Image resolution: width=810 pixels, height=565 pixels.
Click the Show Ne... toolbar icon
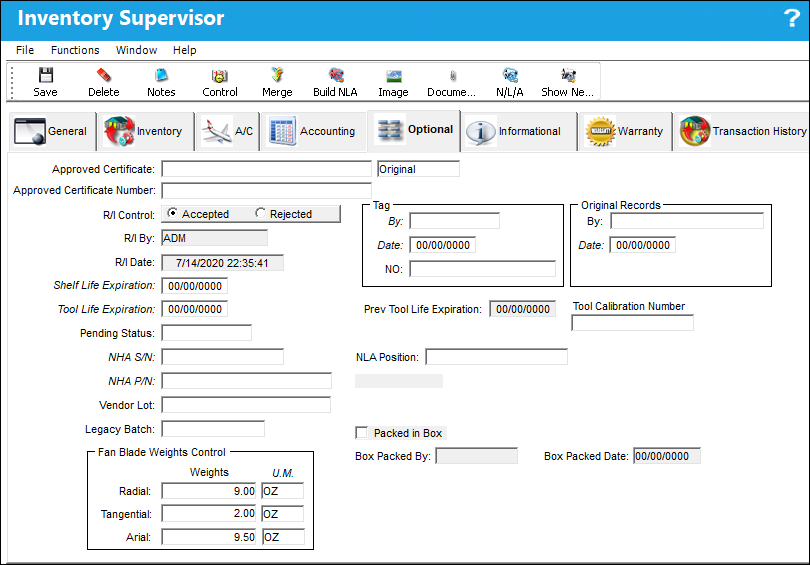pos(568,75)
